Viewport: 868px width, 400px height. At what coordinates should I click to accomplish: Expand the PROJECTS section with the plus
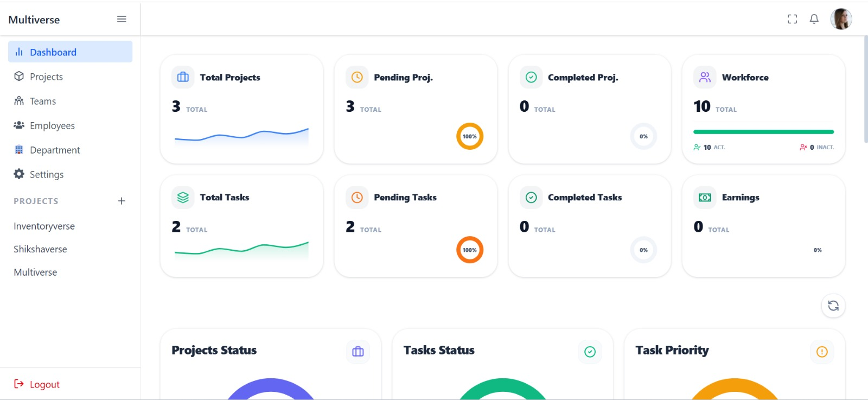[122, 201]
